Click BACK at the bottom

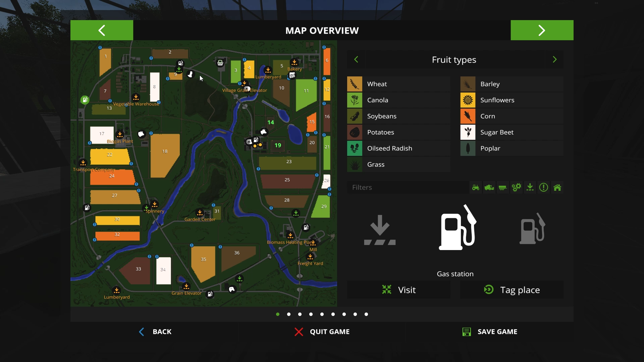[x=155, y=332]
